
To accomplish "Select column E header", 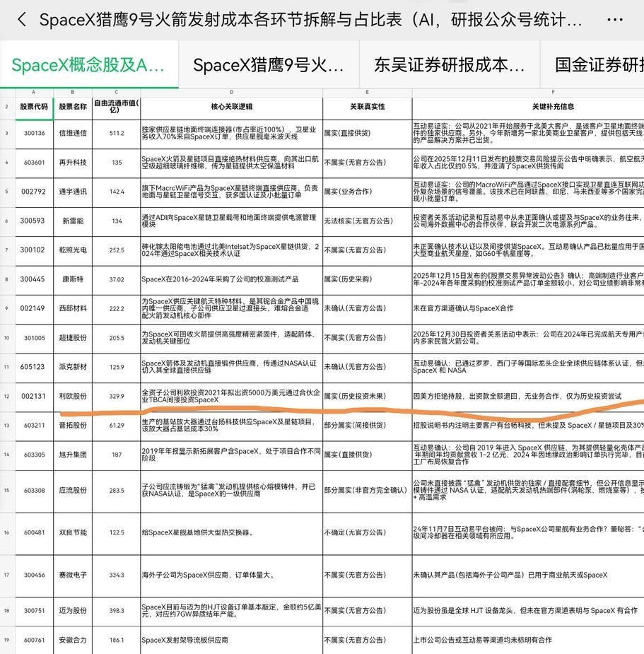I will pos(367,92).
